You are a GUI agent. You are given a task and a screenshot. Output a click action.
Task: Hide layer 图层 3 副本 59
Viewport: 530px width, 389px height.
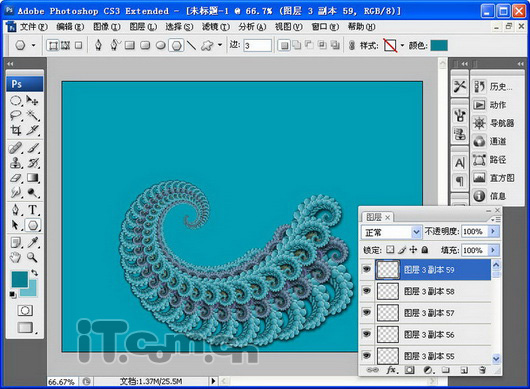[x=367, y=269]
